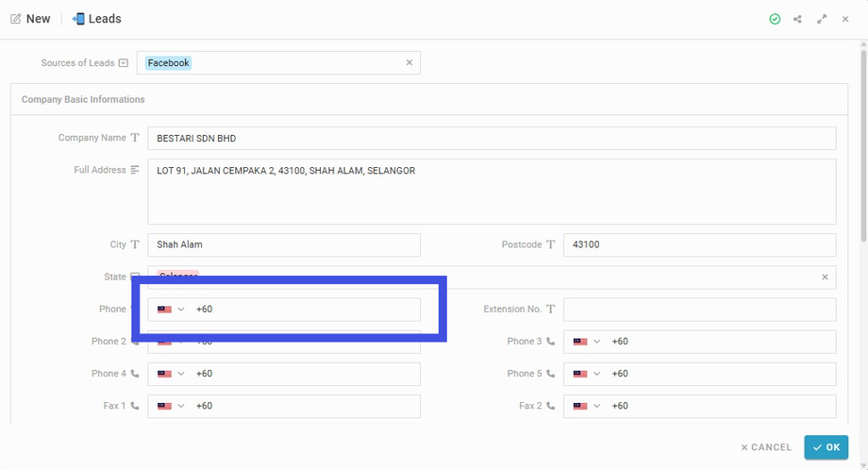Open the Phone 5 country flag dropdown

point(585,374)
